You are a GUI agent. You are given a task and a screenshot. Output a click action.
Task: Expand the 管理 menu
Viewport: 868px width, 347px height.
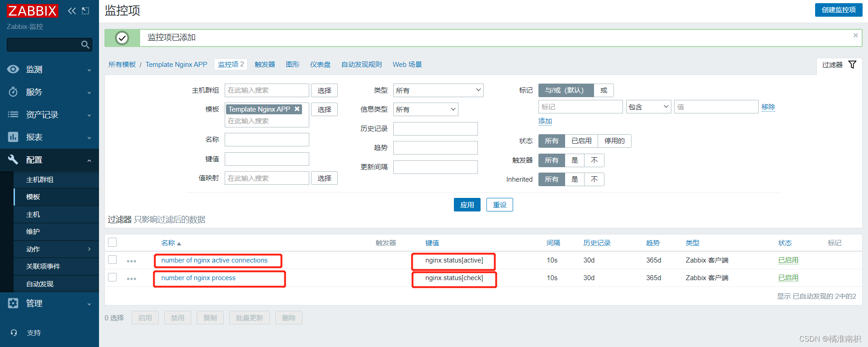tap(89, 304)
